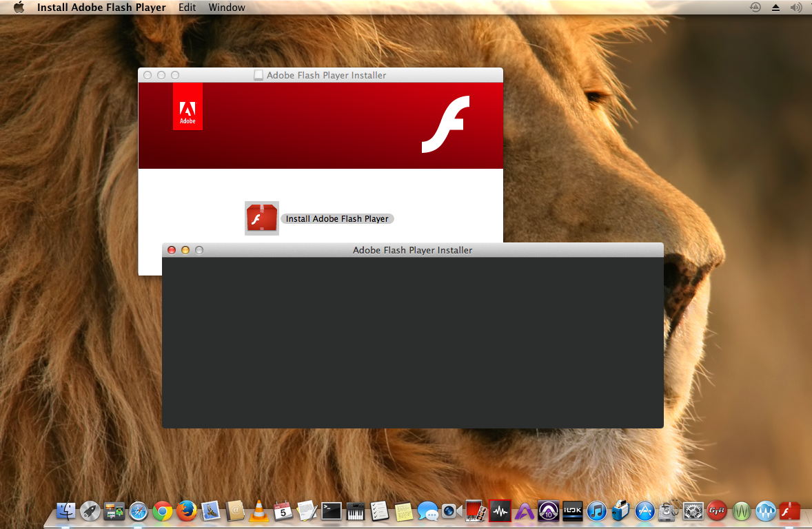The image size is (812, 529).
Task: Click the disk image window proxy icon in its title
Action: (258, 75)
